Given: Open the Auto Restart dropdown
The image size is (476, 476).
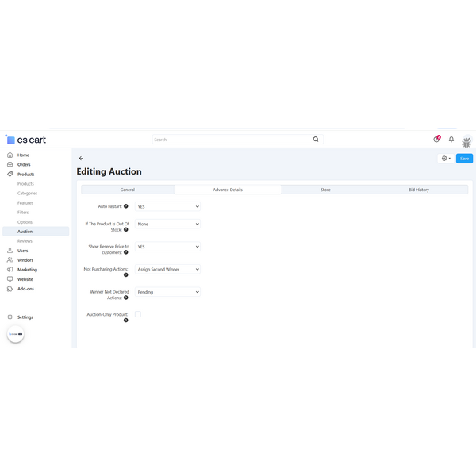Looking at the screenshot, I should (167, 206).
